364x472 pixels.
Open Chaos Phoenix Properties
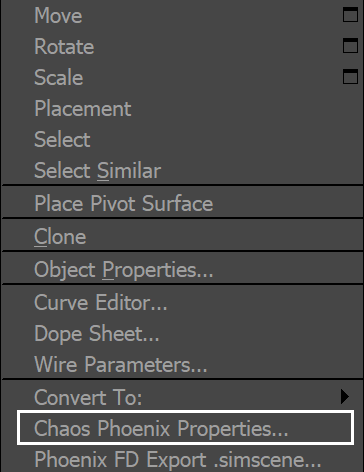(185, 428)
